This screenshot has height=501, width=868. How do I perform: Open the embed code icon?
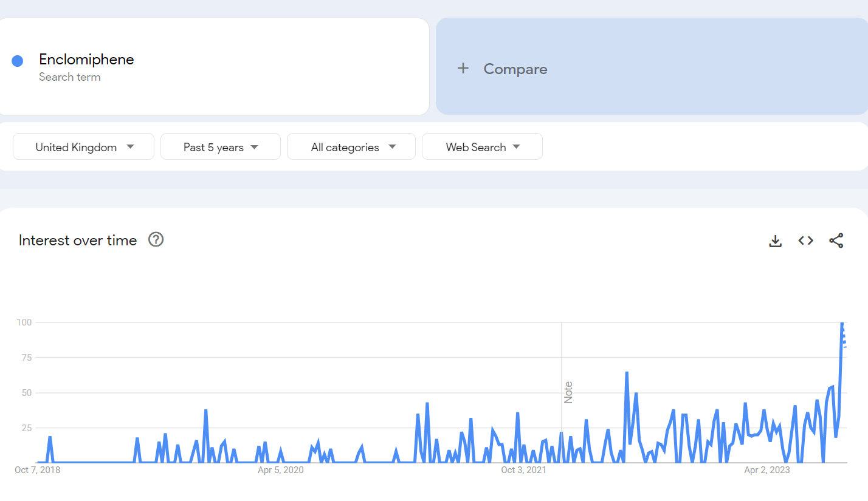(805, 240)
